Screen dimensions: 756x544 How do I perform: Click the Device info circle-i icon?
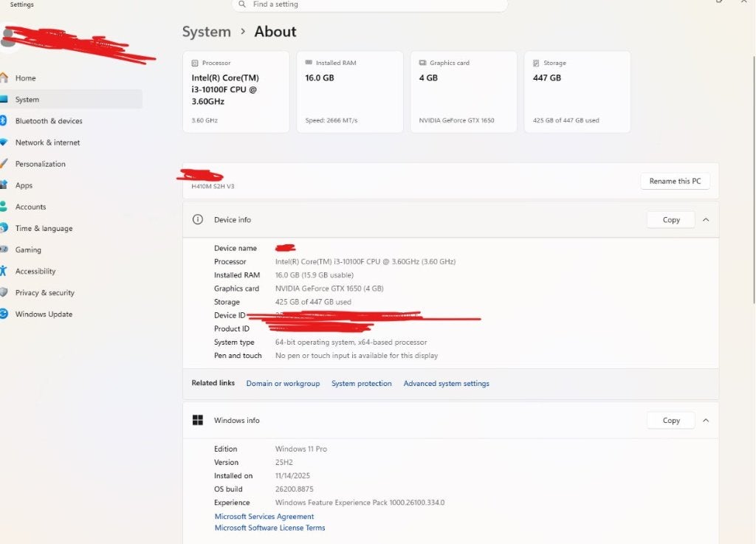point(198,220)
